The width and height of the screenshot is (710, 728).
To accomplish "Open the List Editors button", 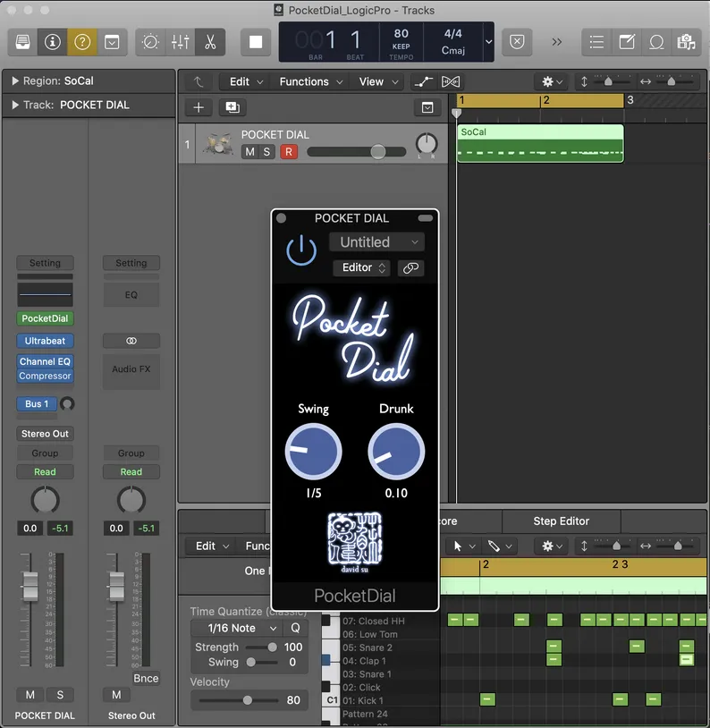I will click(596, 42).
